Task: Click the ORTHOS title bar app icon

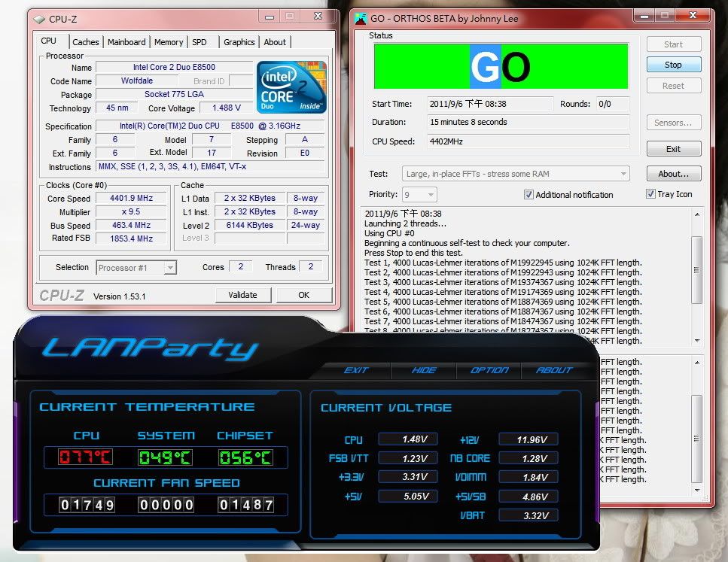Action: pyautogui.click(x=361, y=19)
